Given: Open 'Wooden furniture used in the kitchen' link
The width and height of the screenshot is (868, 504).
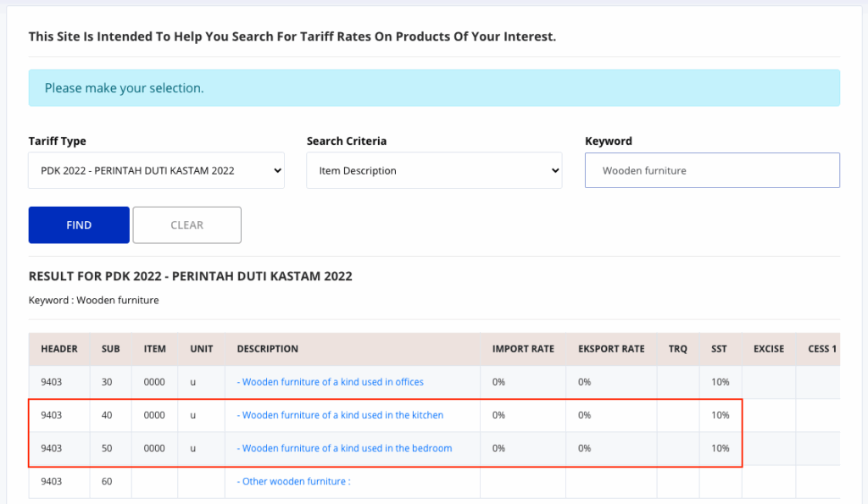Looking at the screenshot, I should point(341,415).
